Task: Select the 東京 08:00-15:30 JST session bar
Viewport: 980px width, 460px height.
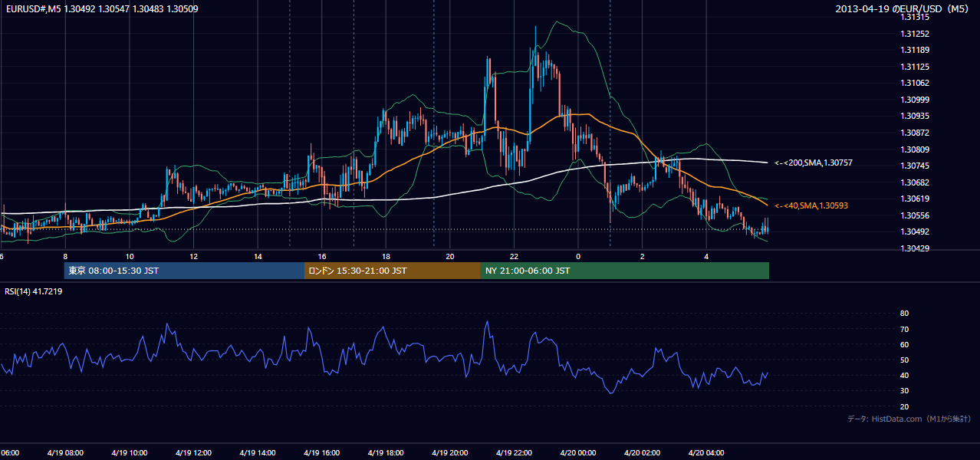Action: click(x=184, y=271)
